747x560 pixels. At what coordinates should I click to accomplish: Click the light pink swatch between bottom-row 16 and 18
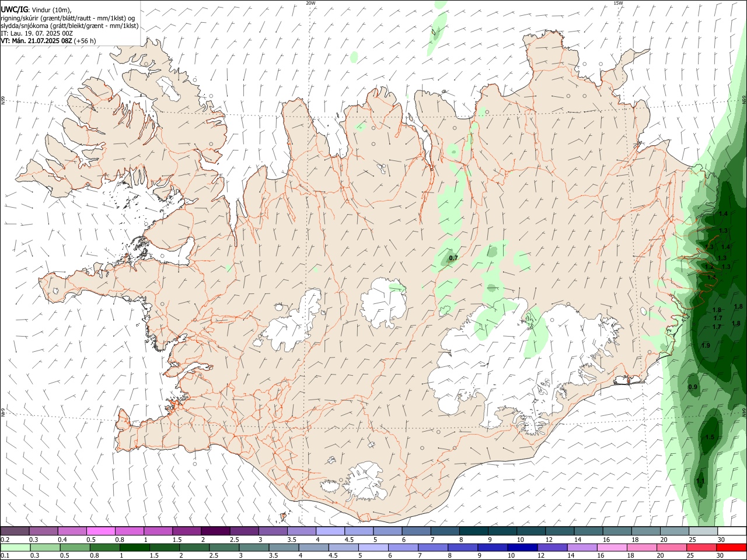[612, 547]
